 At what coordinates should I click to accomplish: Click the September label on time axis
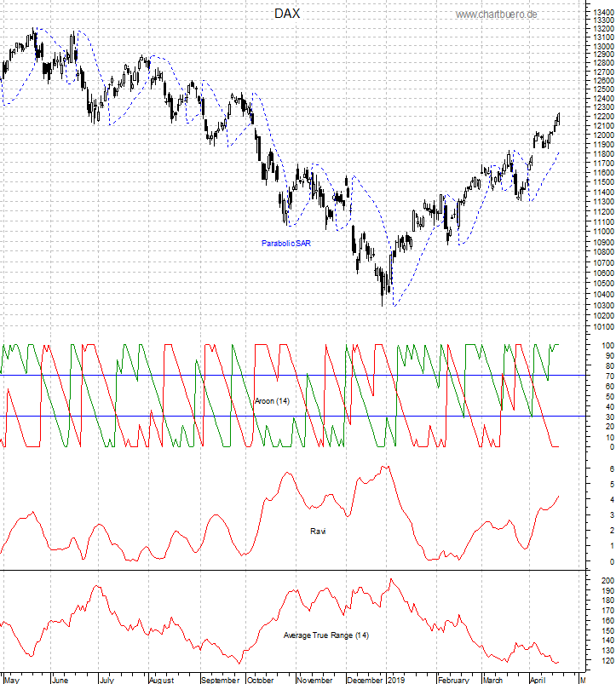[221, 680]
